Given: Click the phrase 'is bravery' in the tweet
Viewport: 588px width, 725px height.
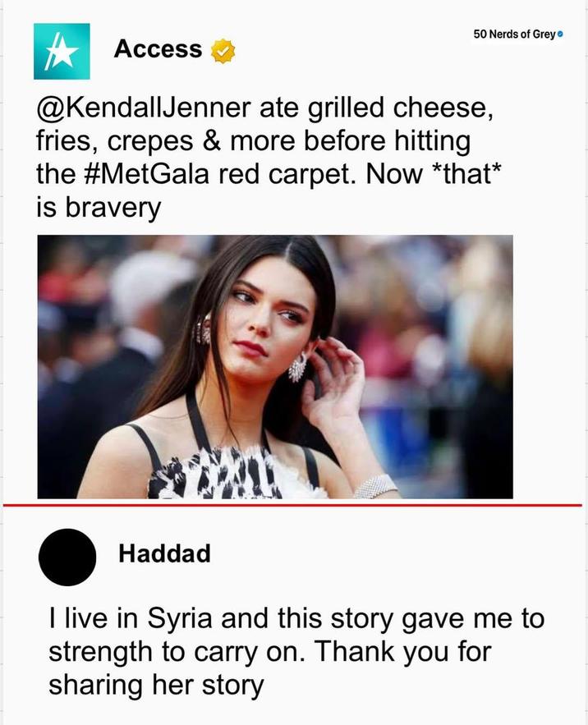Looking at the screenshot, I should 99,209.
